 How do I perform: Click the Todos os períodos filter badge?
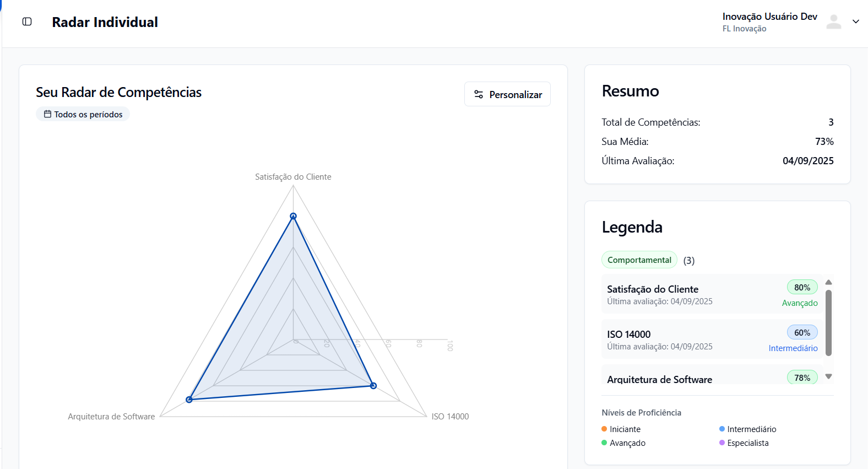coord(83,114)
